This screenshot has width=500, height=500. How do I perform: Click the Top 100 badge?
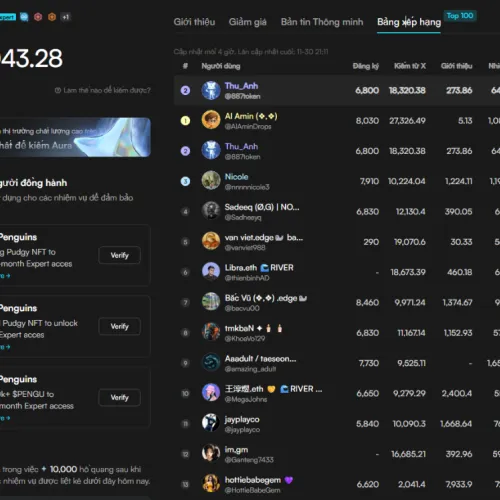460,16
